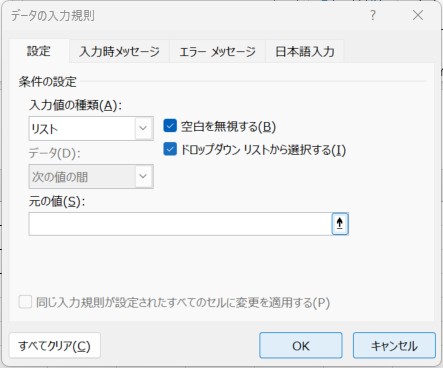Open the 入力値の種類 dropdown showing リスト
This screenshot has width=443, height=368.
(x=91, y=128)
